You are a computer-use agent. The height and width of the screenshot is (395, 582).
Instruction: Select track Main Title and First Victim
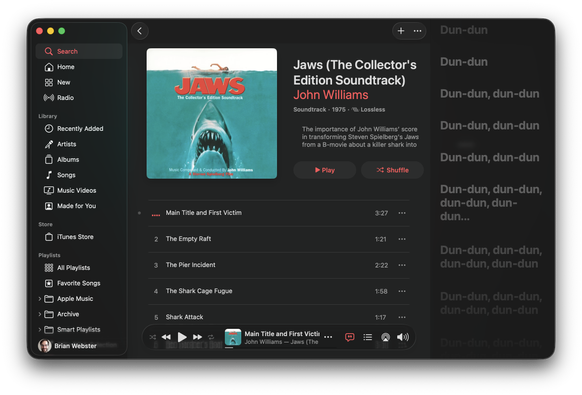pyautogui.click(x=279, y=213)
